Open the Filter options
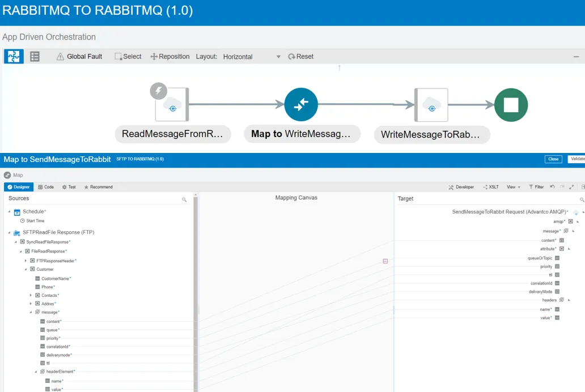Image resolution: width=585 pixels, height=392 pixels. coord(536,187)
